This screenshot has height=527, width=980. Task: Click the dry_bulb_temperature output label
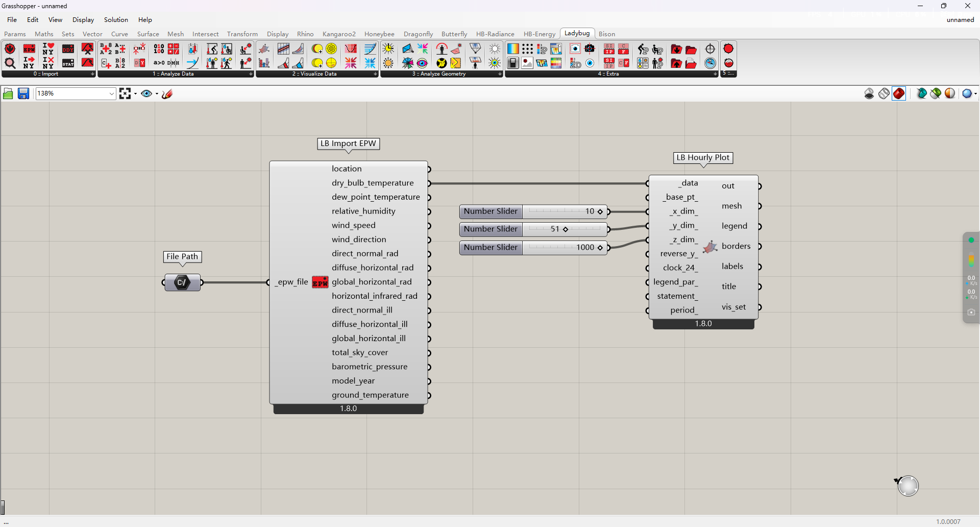pyautogui.click(x=373, y=183)
